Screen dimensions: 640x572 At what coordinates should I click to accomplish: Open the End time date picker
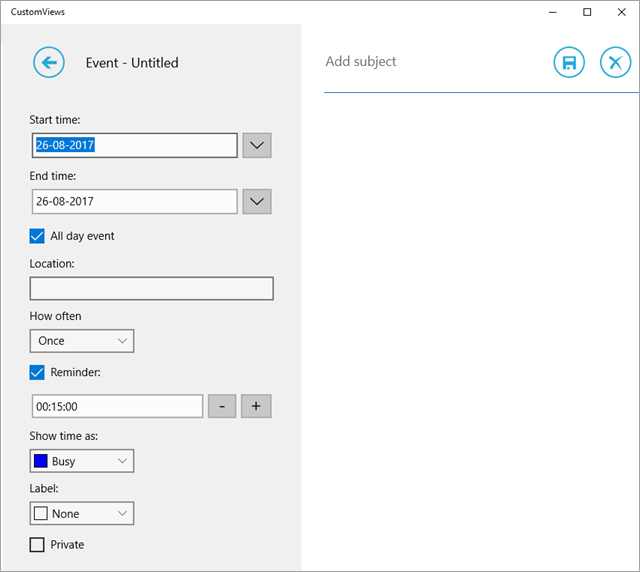point(257,201)
